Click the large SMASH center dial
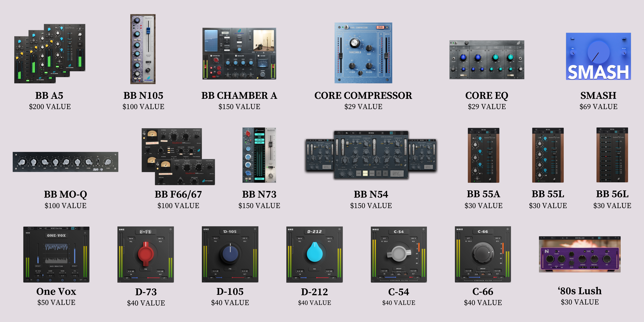This screenshot has width=644, height=322. tap(598, 53)
